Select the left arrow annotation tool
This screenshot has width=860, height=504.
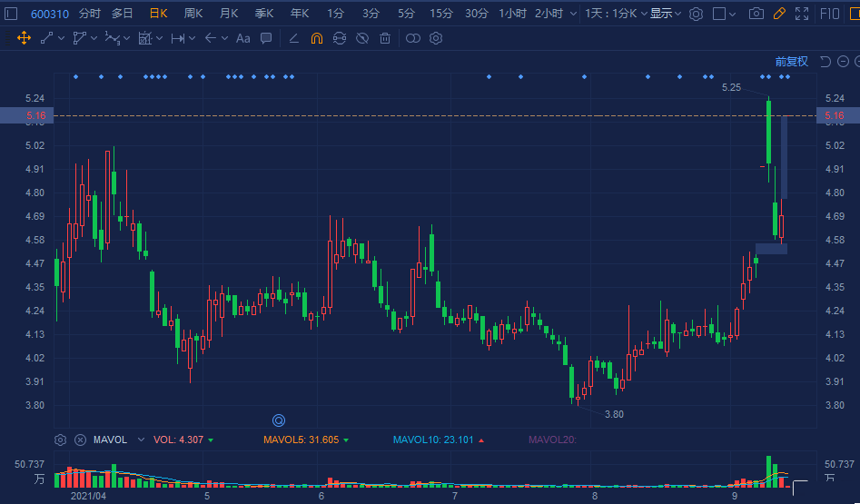point(210,38)
